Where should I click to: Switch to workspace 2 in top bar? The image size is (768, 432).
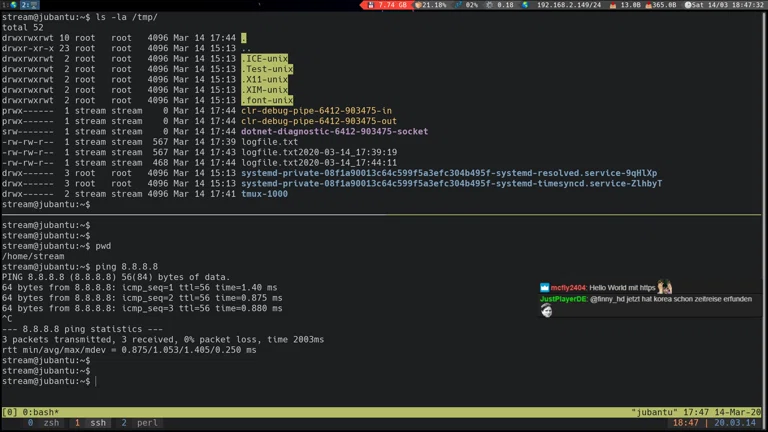(x=24, y=5)
